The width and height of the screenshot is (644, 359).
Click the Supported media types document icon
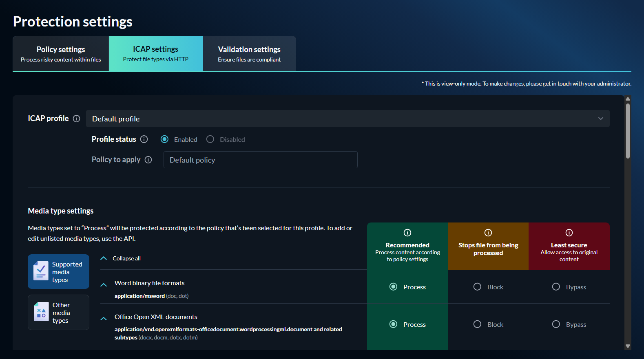click(x=41, y=271)
